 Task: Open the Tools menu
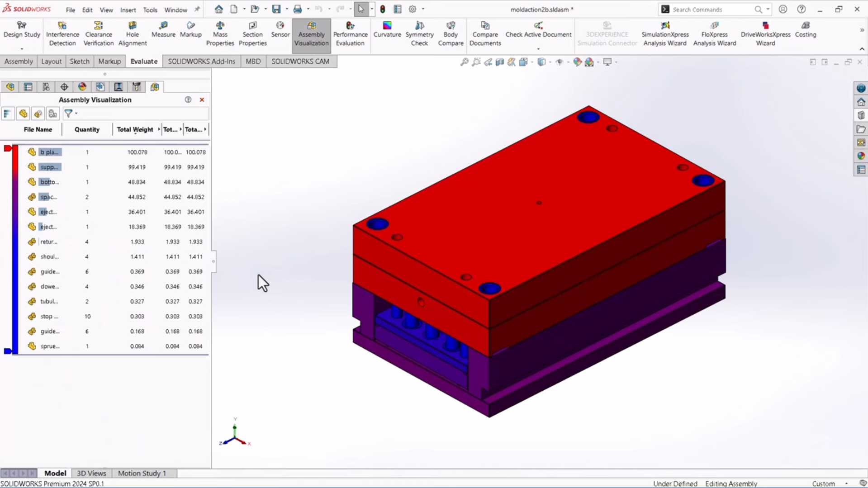click(150, 9)
